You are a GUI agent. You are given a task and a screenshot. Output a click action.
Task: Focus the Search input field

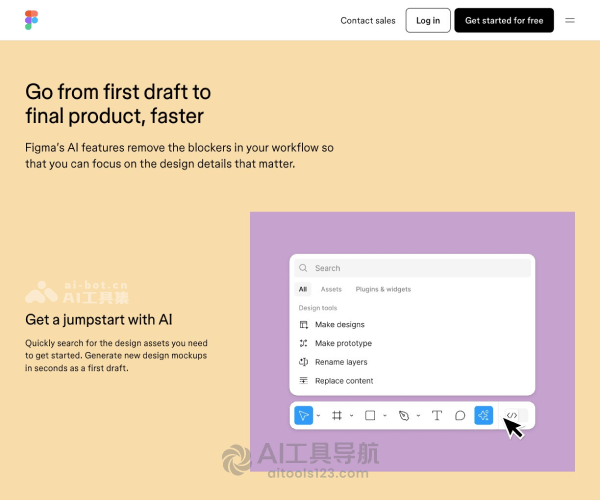pos(412,268)
